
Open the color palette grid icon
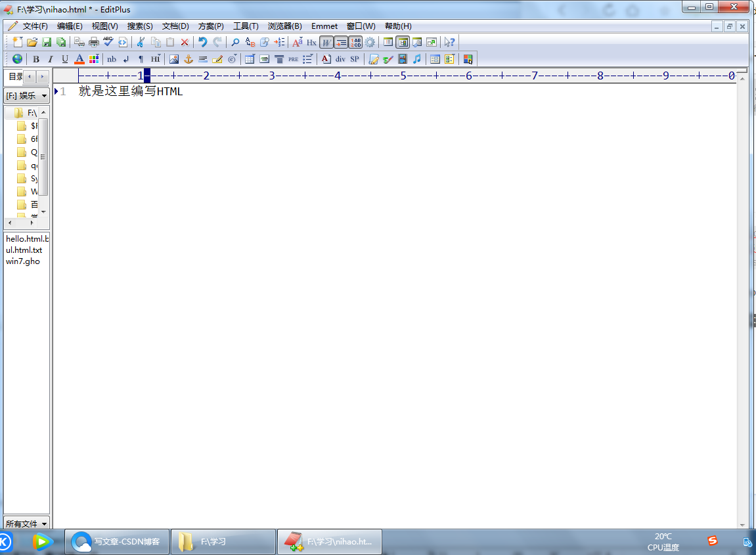tap(94, 59)
